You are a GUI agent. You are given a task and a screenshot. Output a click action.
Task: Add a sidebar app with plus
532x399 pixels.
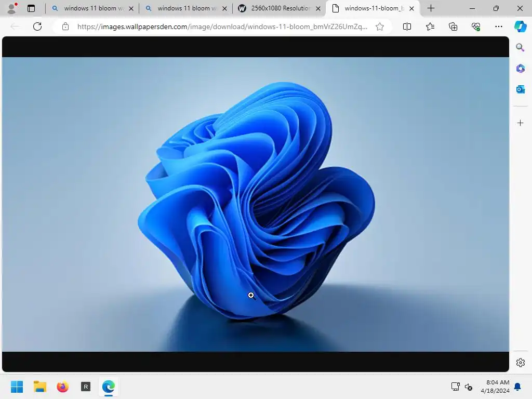520,123
